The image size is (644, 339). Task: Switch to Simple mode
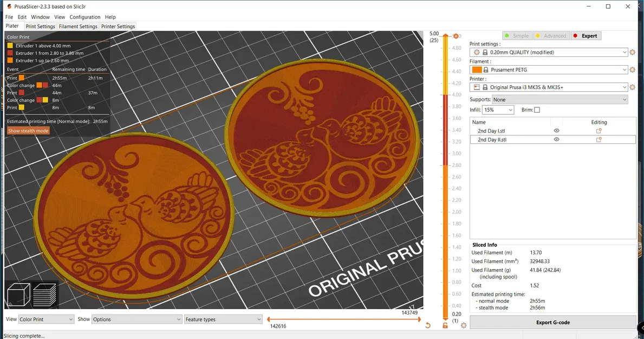[517, 36]
